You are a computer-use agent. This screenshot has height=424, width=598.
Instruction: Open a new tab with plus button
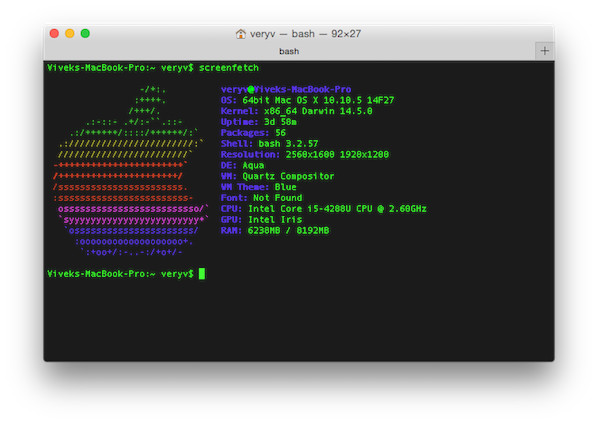tap(545, 51)
